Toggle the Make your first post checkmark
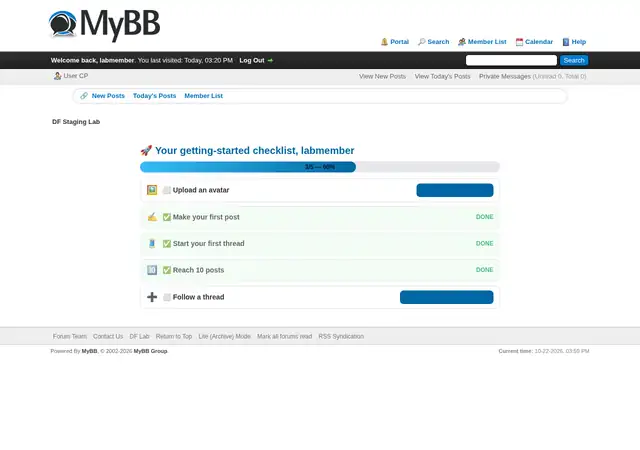 pyautogui.click(x=167, y=217)
